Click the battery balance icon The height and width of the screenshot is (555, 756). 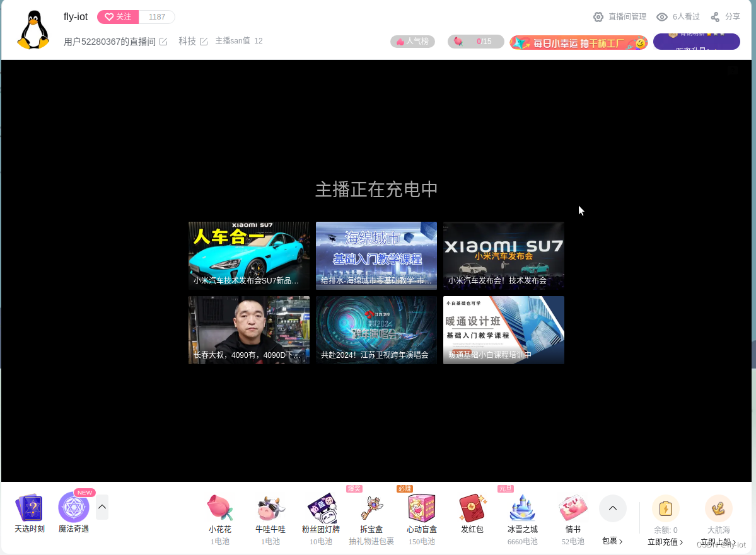point(666,508)
